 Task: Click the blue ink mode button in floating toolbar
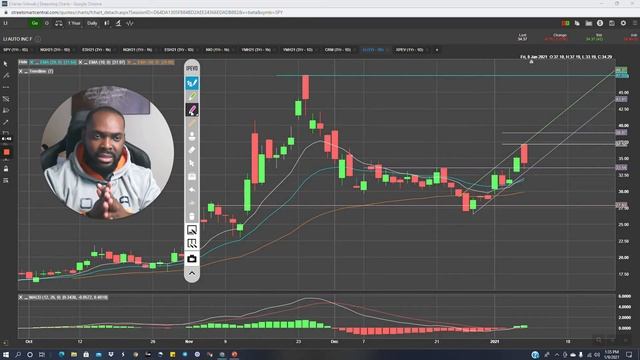coord(192,83)
